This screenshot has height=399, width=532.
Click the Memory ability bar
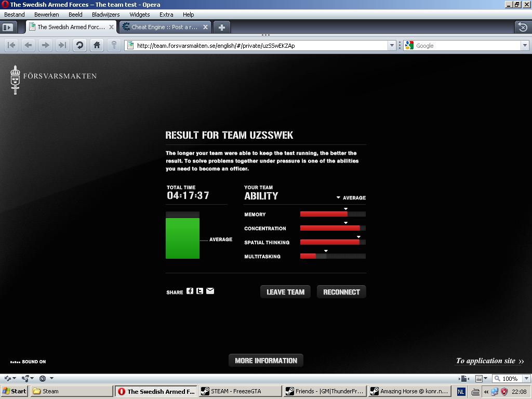(x=333, y=214)
